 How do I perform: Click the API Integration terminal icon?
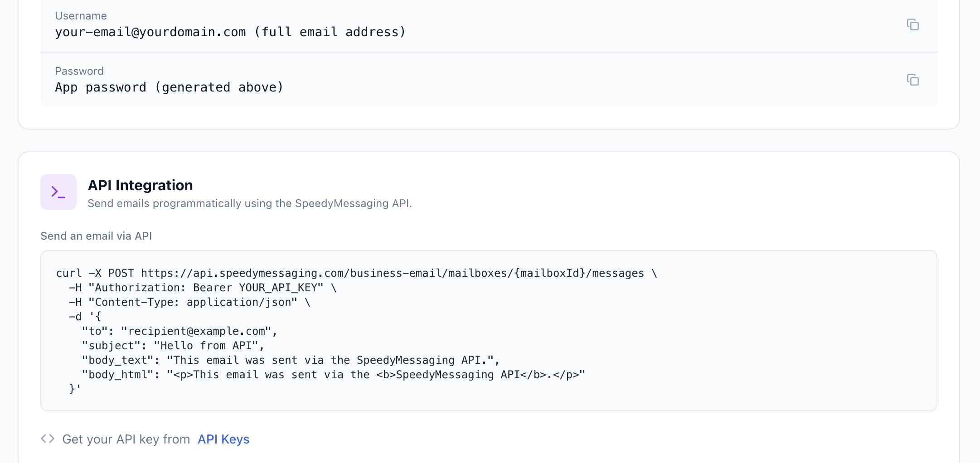click(58, 192)
